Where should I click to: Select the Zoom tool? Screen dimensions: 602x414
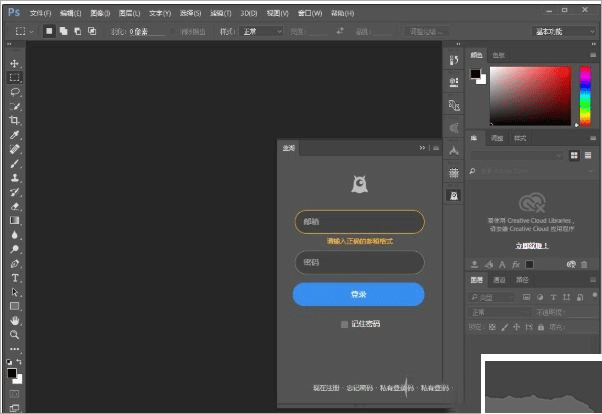(14, 334)
